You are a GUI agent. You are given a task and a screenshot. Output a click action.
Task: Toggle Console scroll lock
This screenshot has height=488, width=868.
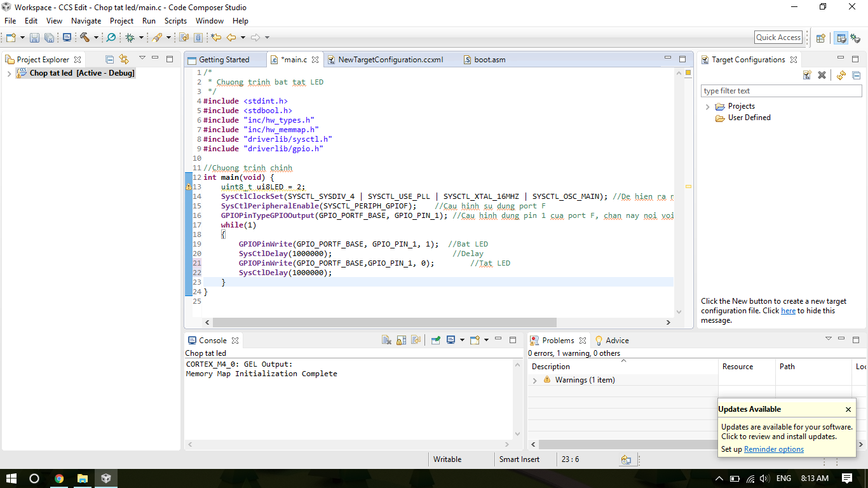(402, 340)
